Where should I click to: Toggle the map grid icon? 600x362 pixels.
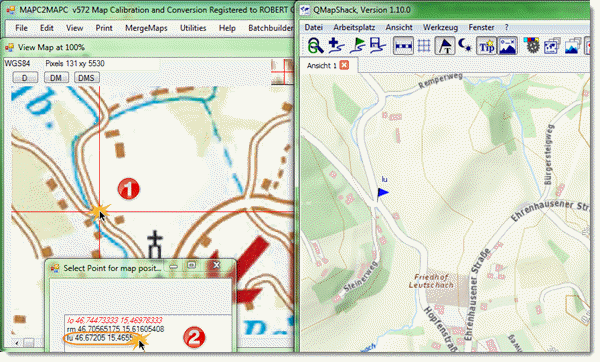[424, 46]
